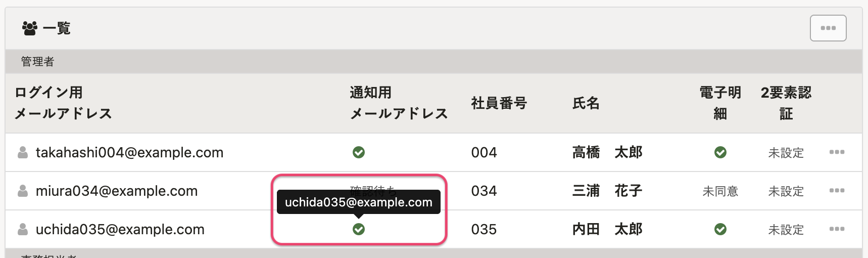Click the 社員番号 column header
Viewport: 868px width, 258px height.
(x=499, y=103)
